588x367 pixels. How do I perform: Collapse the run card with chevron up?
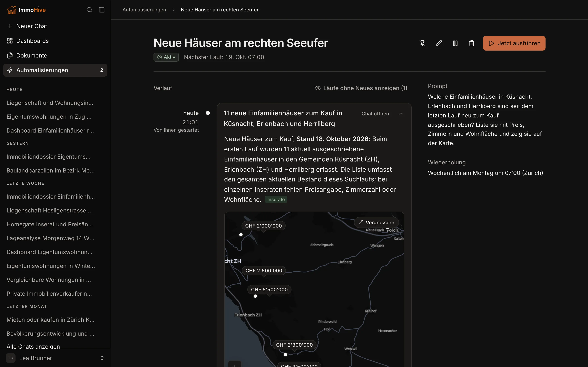[400, 114]
